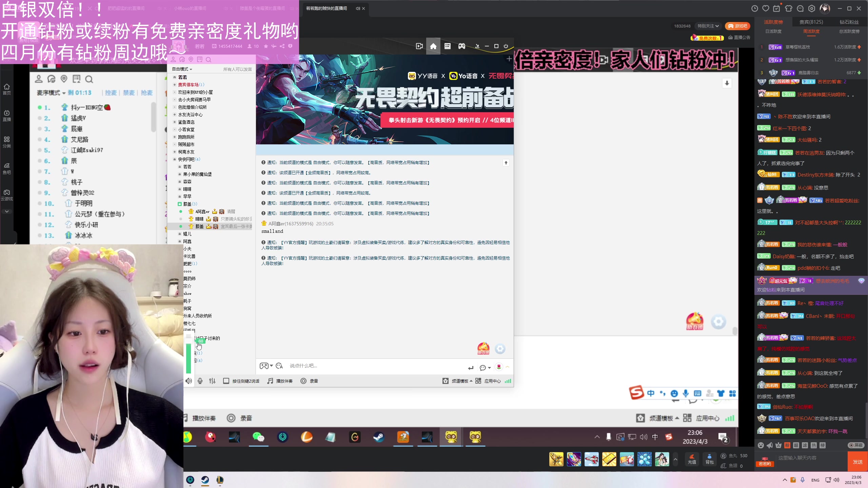The width and height of the screenshot is (868, 488).
Task: Click the YY video camera icon in toolbar
Action: pyautogui.click(x=419, y=46)
